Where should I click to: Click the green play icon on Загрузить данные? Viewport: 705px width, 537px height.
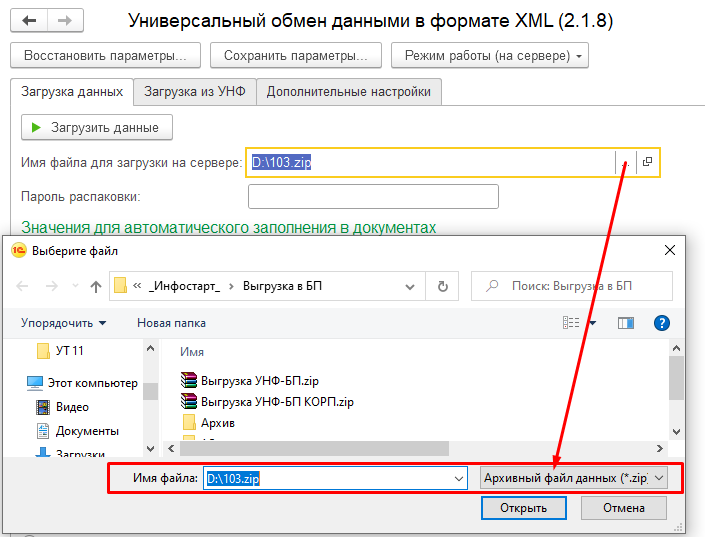pyautogui.click(x=36, y=128)
